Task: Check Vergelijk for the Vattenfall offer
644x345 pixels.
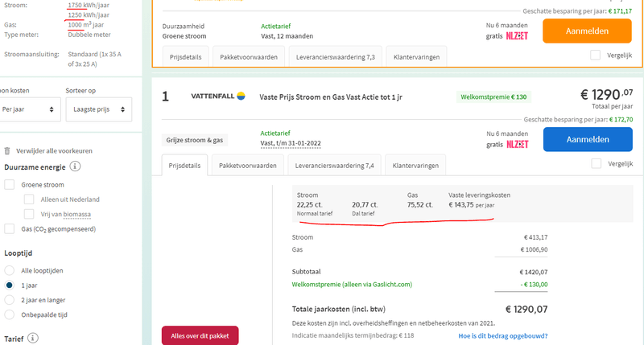Action: (596, 164)
